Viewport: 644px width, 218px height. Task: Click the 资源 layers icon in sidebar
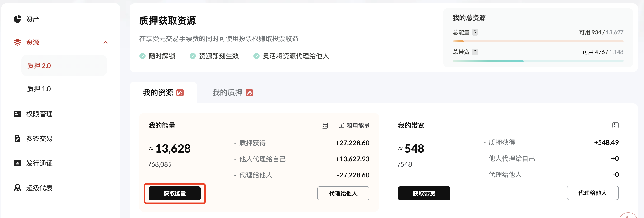pos(17,42)
